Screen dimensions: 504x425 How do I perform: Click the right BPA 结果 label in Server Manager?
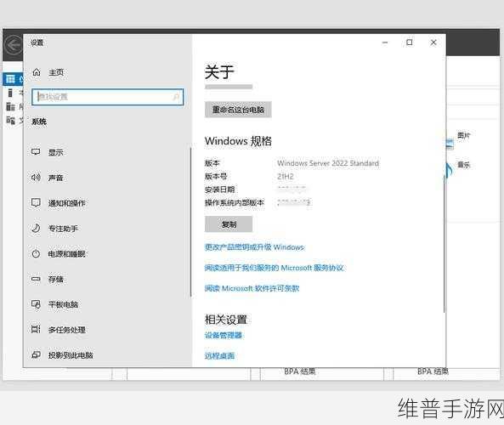coord(433,371)
